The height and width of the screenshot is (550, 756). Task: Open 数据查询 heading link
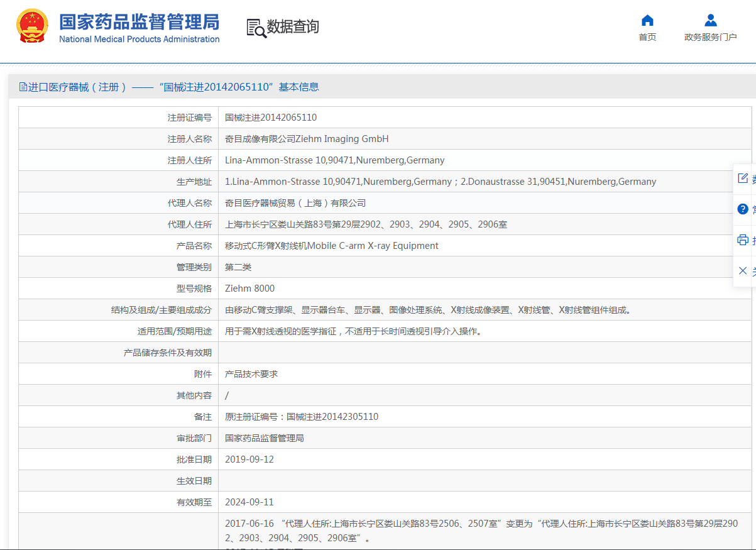[293, 26]
